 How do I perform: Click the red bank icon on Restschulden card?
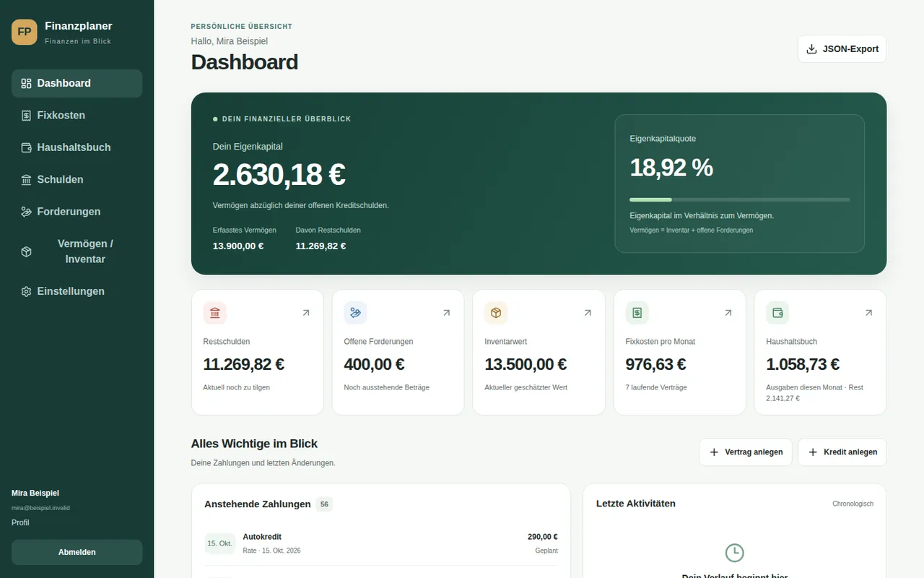(x=215, y=313)
